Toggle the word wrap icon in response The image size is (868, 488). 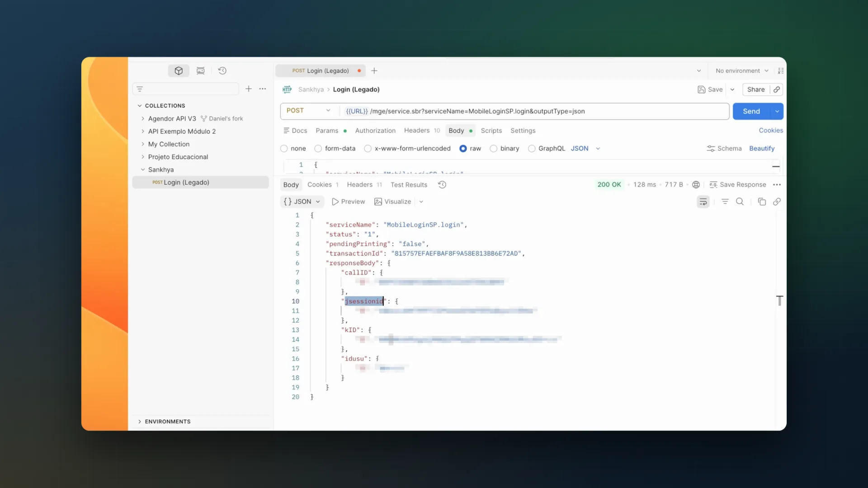click(703, 202)
